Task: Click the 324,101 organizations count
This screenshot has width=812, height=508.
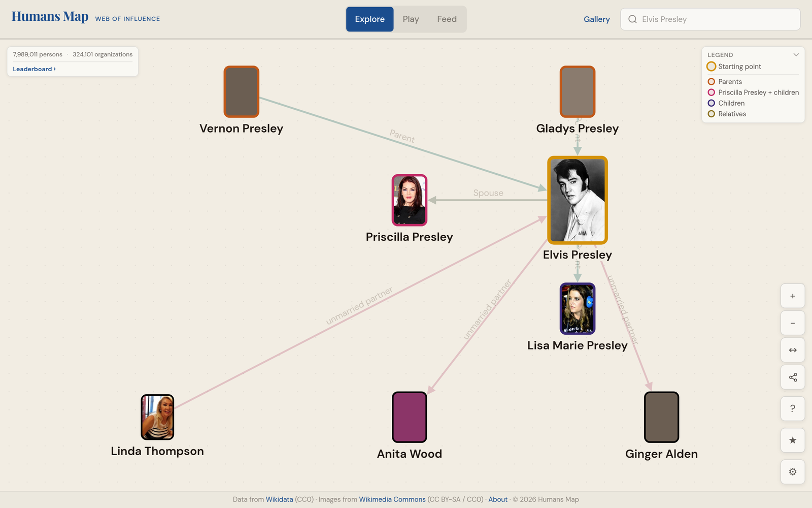Action: [x=103, y=54]
